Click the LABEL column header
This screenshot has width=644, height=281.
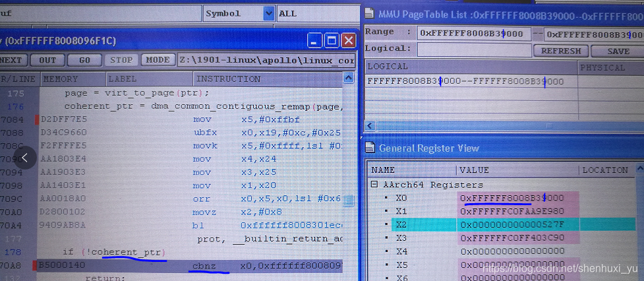150,79
